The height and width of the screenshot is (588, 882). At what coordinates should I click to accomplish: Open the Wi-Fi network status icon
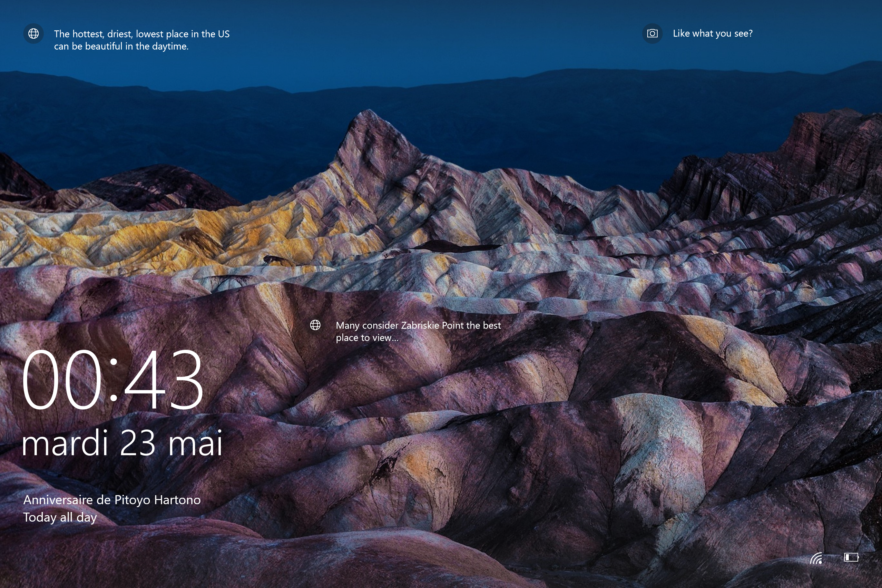click(816, 558)
